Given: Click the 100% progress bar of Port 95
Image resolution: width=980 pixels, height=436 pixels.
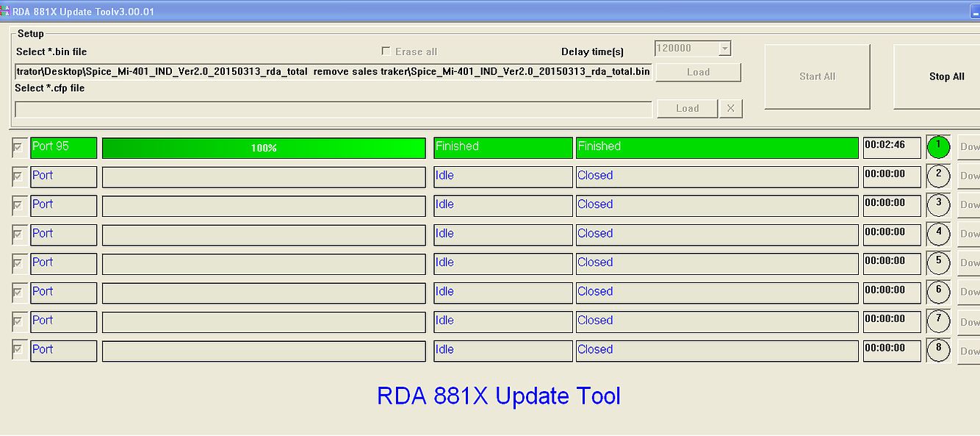Looking at the screenshot, I should click(x=264, y=147).
